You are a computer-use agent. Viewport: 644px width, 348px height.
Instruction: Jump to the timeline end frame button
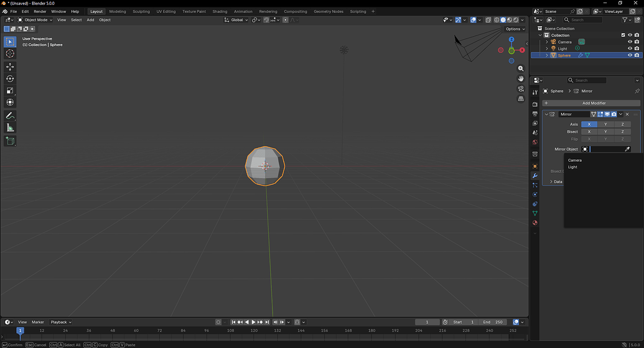coord(267,322)
